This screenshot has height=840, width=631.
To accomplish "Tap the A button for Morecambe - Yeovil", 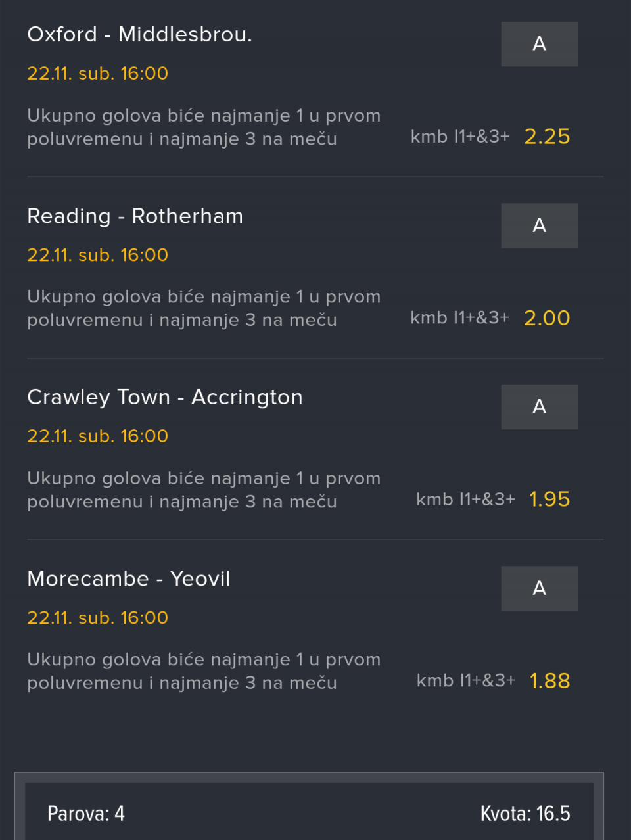I will click(539, 588).
